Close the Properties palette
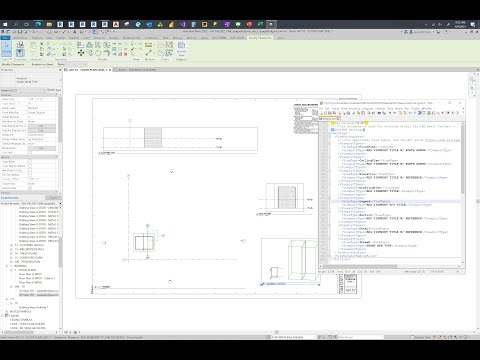 (x=60, y=70)
